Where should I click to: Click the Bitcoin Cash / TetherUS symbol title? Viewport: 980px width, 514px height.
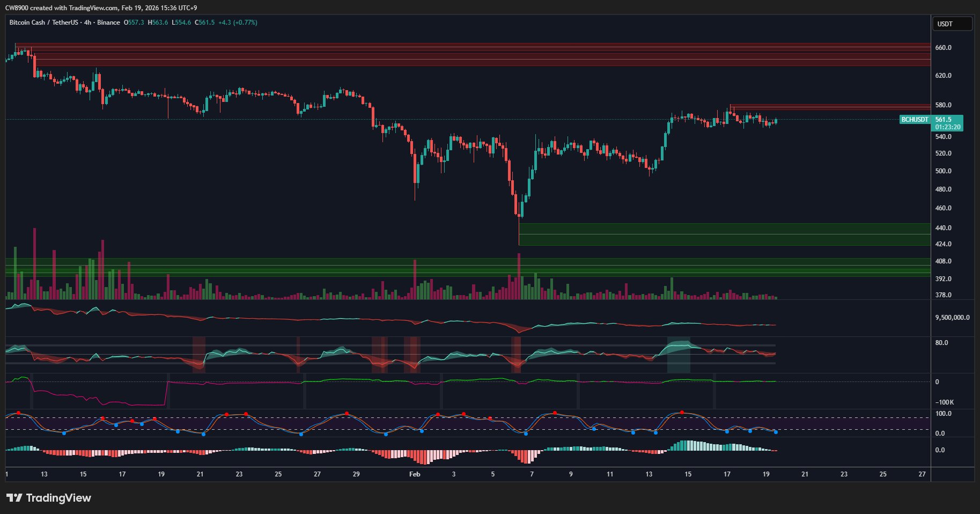(43, 23)
